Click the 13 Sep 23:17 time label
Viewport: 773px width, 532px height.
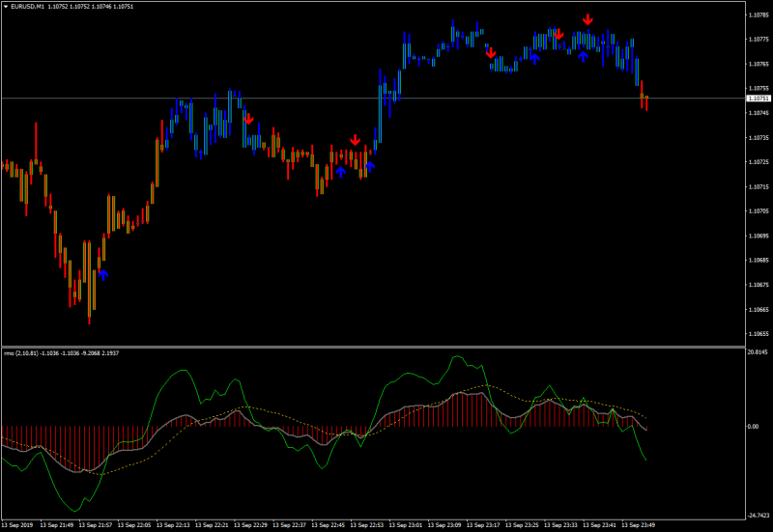pyautogui.click(x=483, y=525)
